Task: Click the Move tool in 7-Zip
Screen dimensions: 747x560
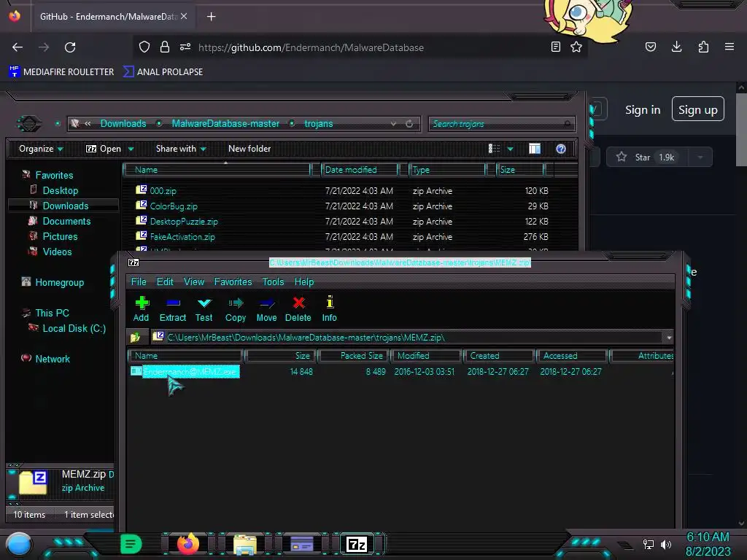Action: coord(266,309)
